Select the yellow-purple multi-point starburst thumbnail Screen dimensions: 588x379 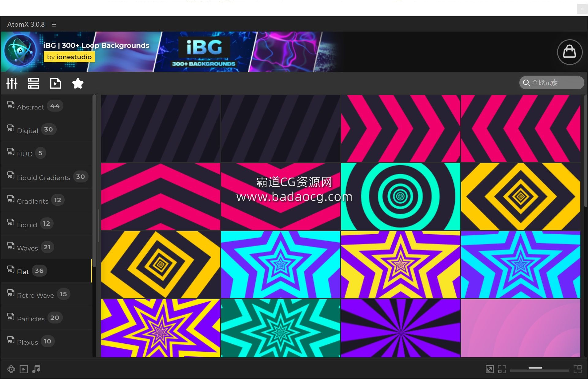(x=160, y=328)
